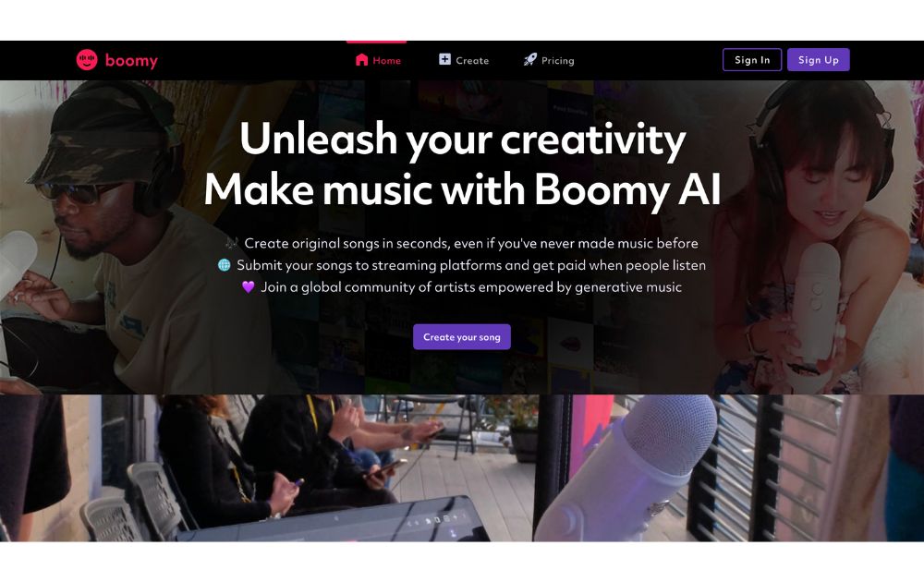
Task: Open the Home tab label
Action: (386, 61)
